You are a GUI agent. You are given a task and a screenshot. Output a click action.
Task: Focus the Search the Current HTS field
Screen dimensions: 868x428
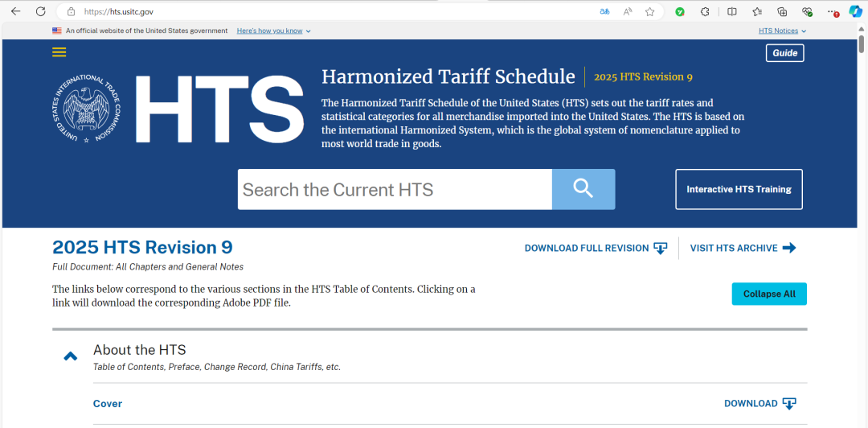click(x=395, y=189)
